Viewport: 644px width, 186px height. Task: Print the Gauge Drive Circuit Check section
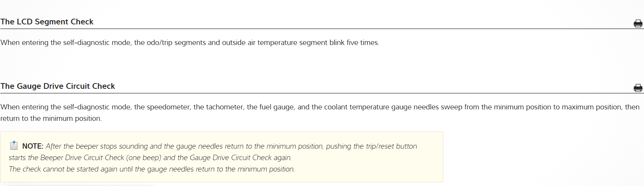coord(638,88)
